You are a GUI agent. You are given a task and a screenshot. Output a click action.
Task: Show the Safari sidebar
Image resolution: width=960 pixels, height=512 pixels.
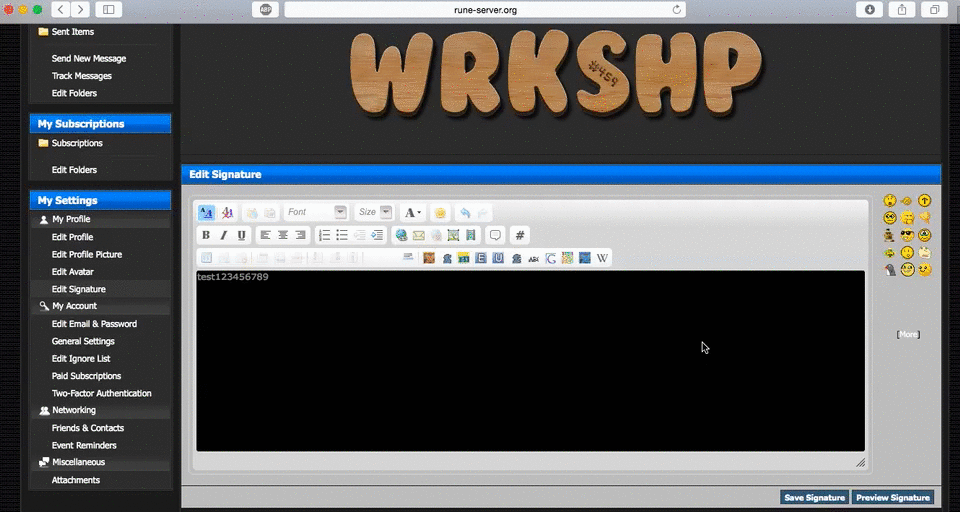coord(108,9)
